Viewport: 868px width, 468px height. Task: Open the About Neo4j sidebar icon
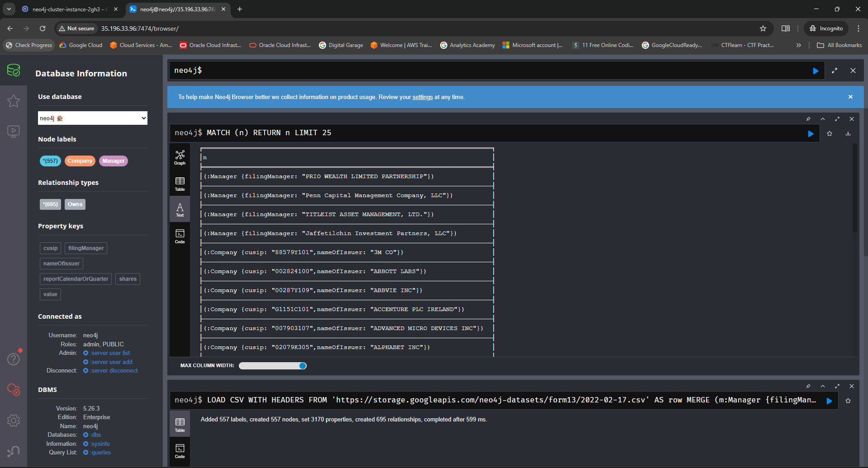coord(14,451)
